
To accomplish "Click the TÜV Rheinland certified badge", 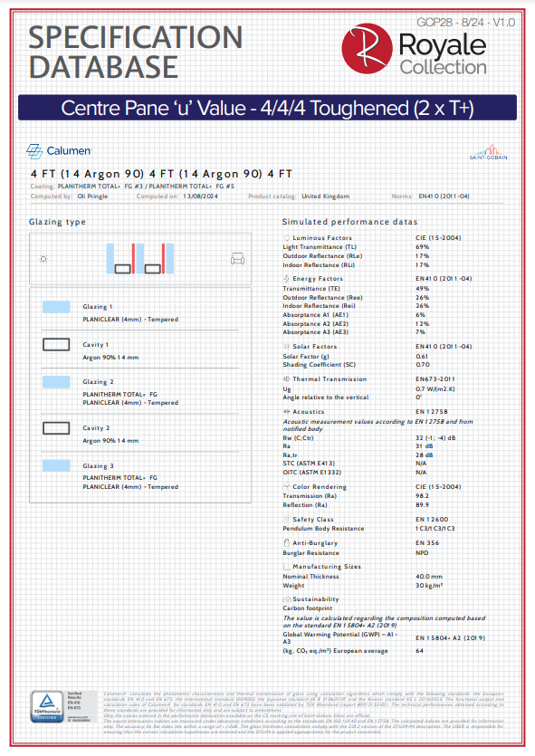I will click(47, 706).
